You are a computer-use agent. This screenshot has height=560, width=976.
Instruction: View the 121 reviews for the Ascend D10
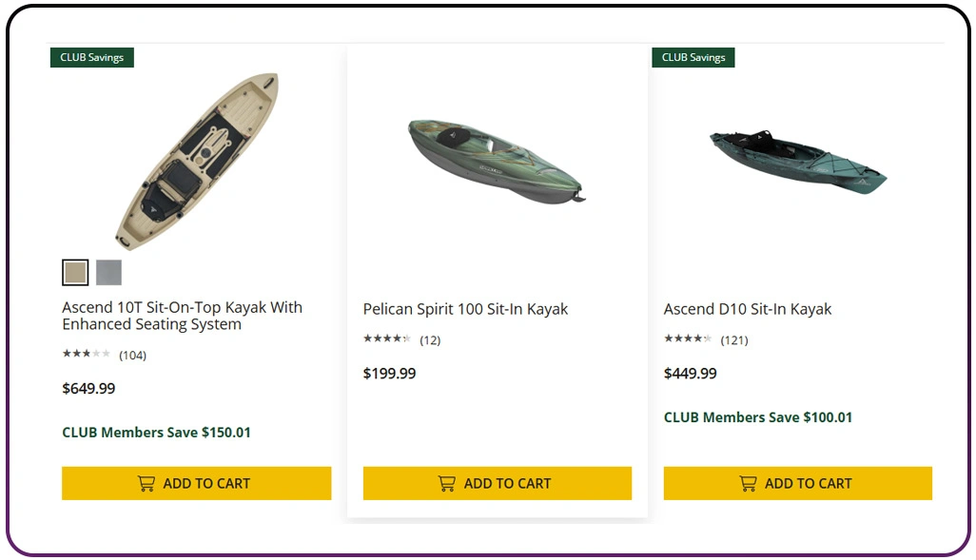pos(732,339)
